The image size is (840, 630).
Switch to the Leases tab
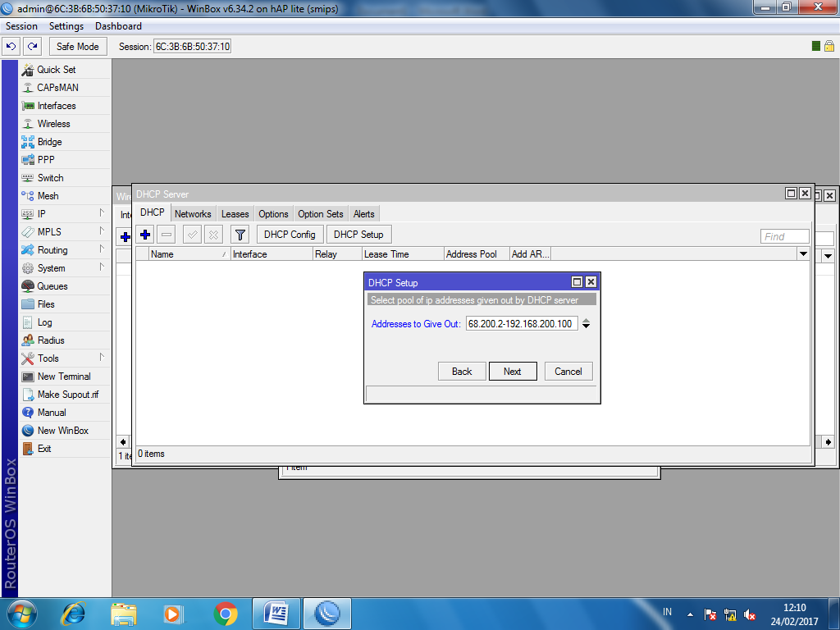235,214
